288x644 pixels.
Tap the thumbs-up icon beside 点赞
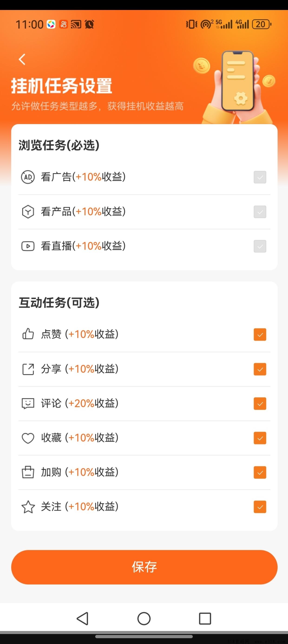pos(28,334)
